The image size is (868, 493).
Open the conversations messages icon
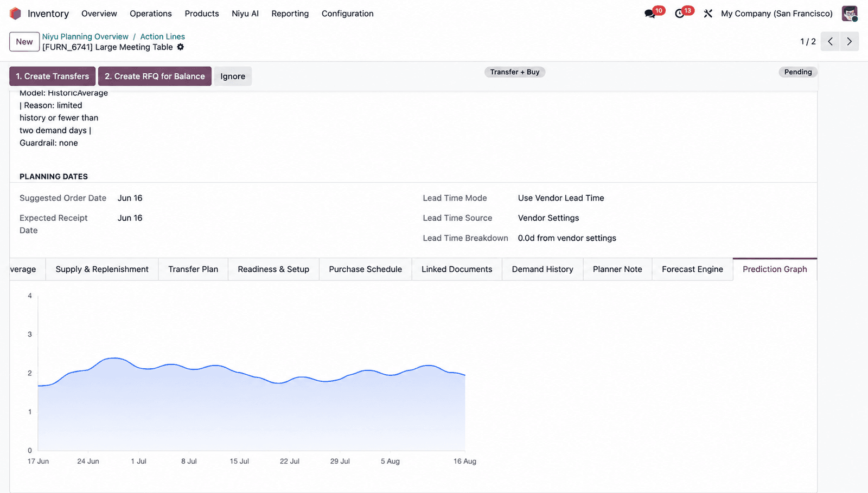coord(649,14)
